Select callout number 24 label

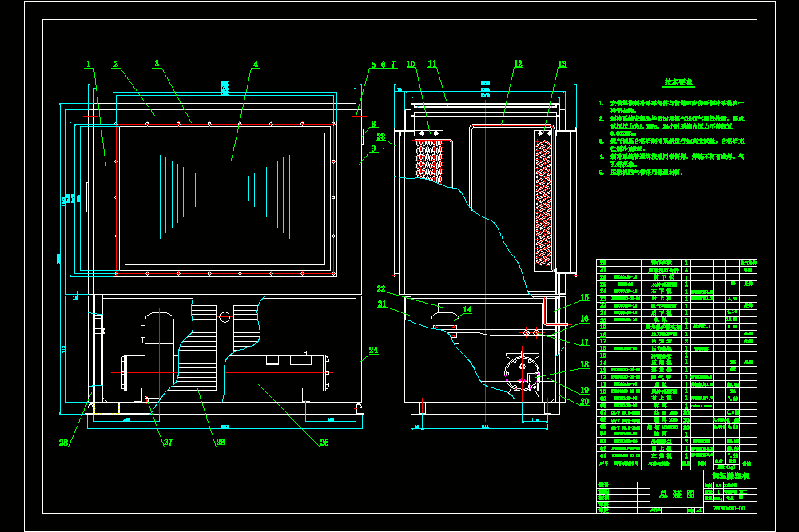tap(373, 350)
